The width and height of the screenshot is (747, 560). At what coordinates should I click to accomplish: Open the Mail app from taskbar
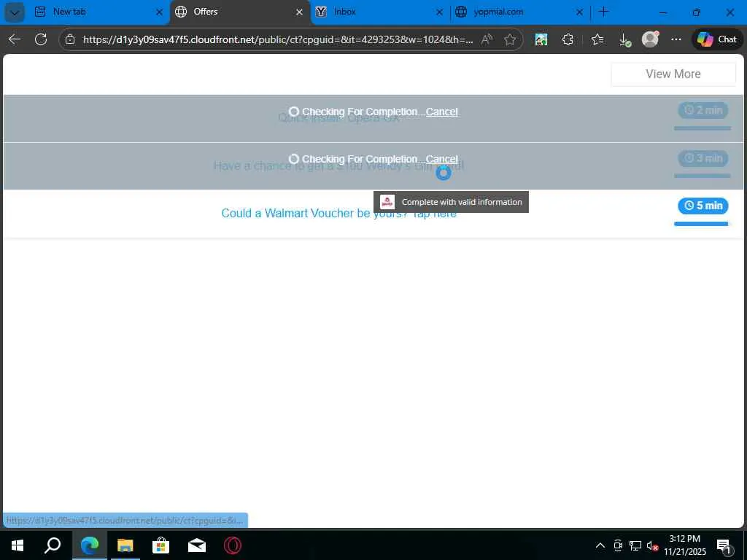197,545
